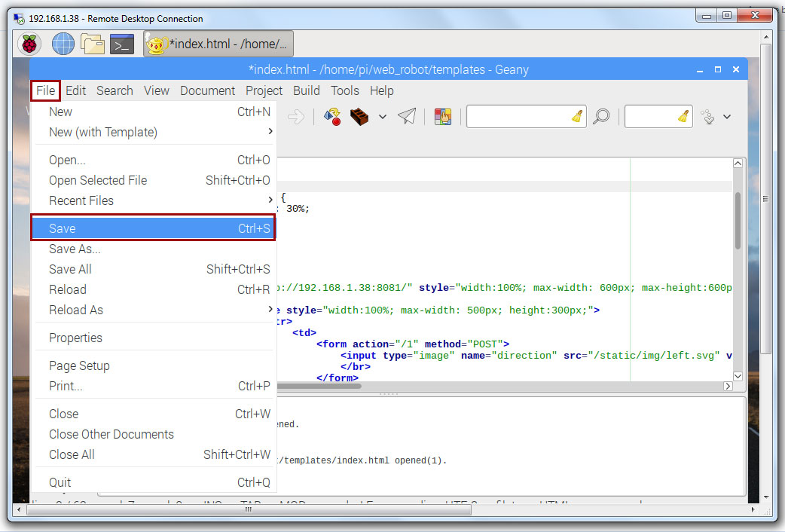Select Save All menu entry
The width and height of the screenshot is (785, 532).
[154, 270]
